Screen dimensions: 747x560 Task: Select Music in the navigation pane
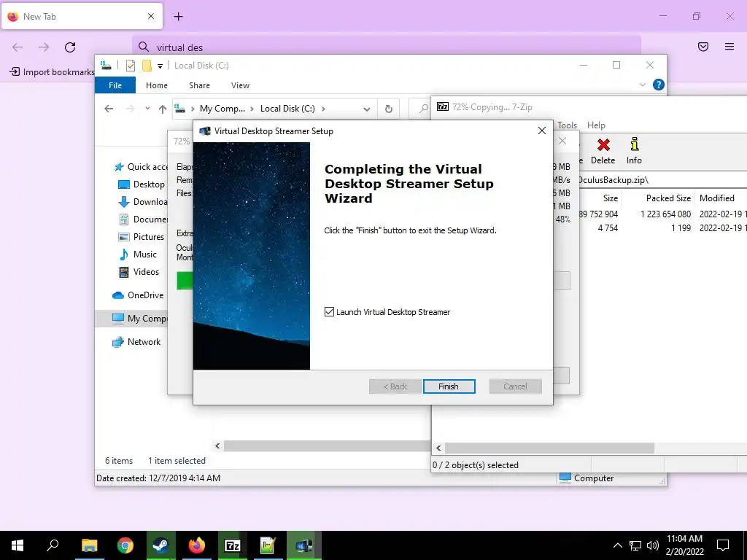pyautogui.click(x=138, y=254)
